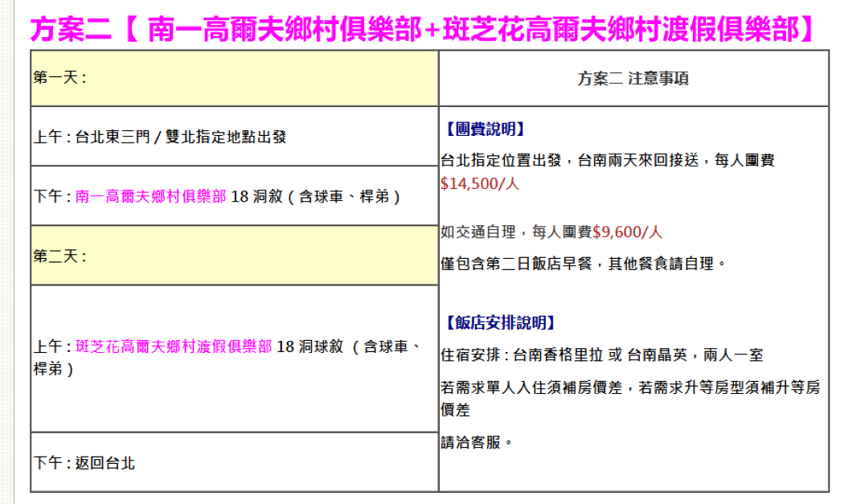The width and height of the screenshot is (844, 504).
Task: Open the 斑芝花高爾夫鄉村渡假俱樂部 link in the day two row
Action: tap(174, 347)
